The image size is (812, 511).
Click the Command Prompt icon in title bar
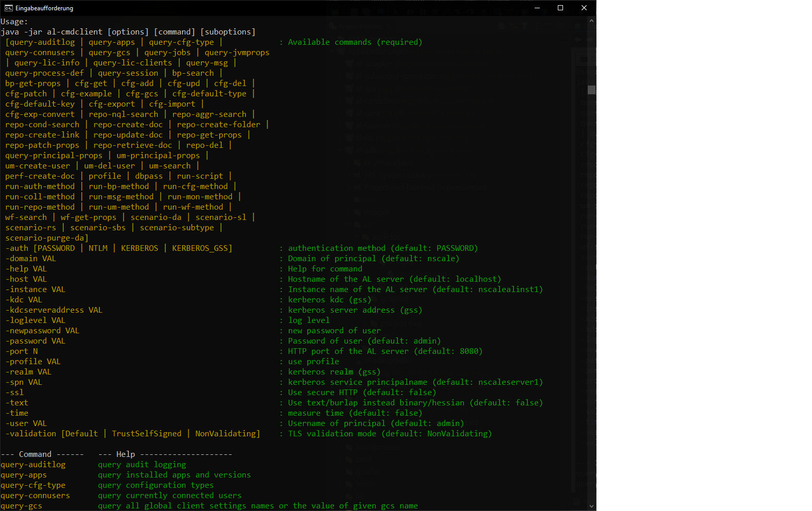pos(8,8)
